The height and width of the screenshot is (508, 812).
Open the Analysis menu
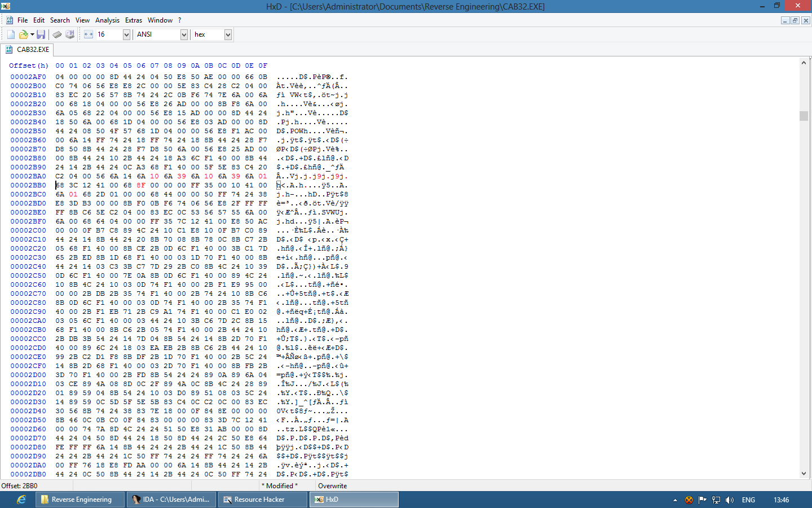click(x=107, y=20)
